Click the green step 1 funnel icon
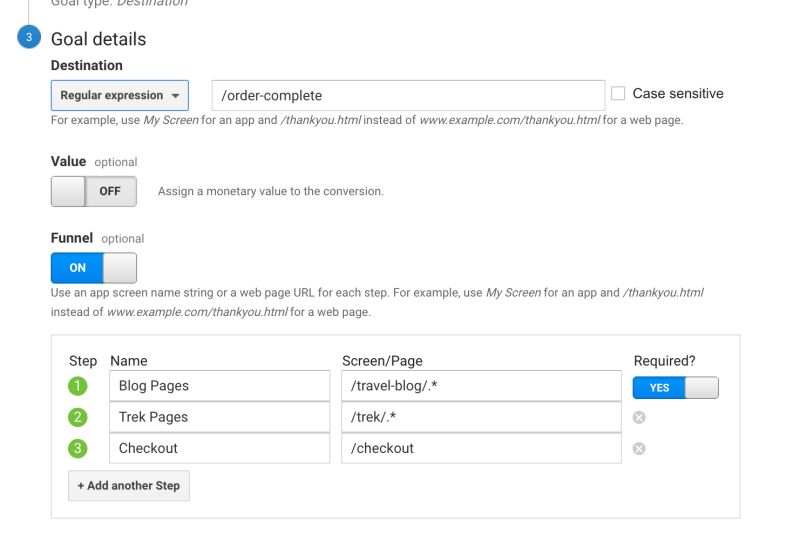This screenshot has height=536, width=800. (78, 386)
